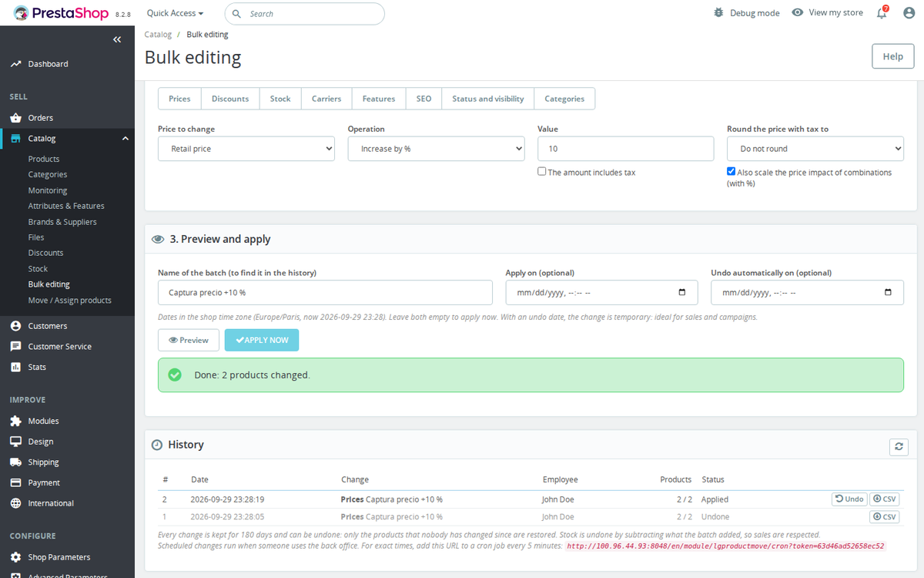Open Categories in the sidebar submenu
The width and height of the screenshot is (924, 578).
click(x=48, y=174)
